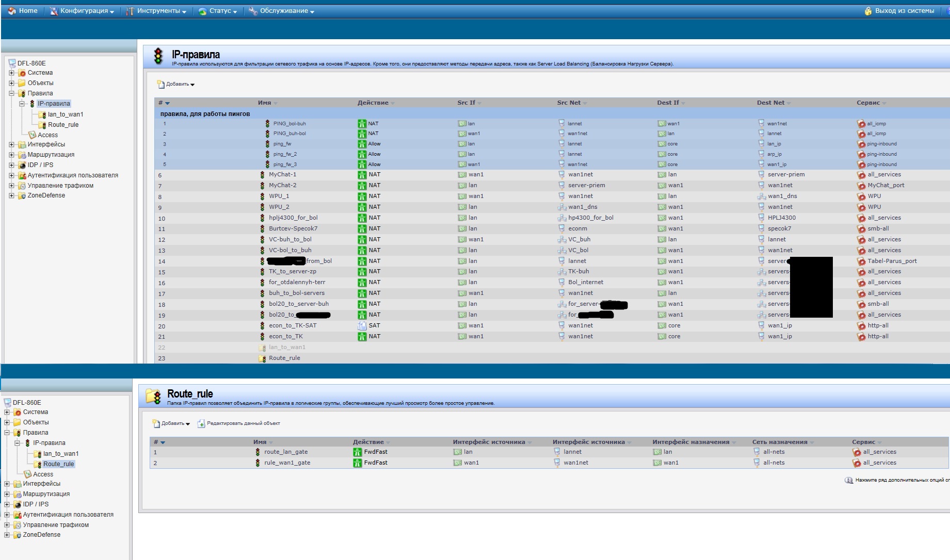This screenshot has width=950, height=560.
Task: Click the IP-правила traffic light header icon
Action: coord(158,56)
